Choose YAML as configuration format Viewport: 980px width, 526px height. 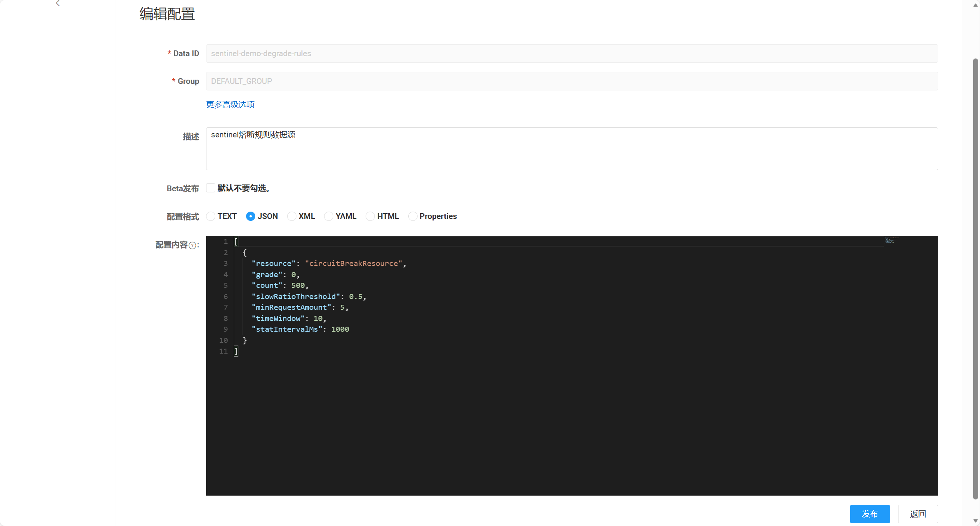click(x=329, y=216)
